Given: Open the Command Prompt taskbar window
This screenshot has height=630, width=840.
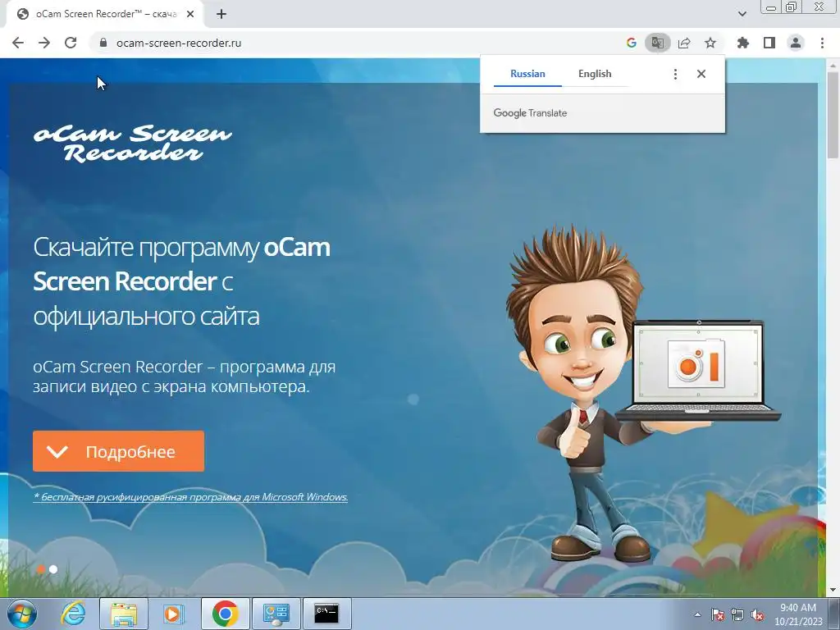Looking at the screenshot, I should point(326,614).
